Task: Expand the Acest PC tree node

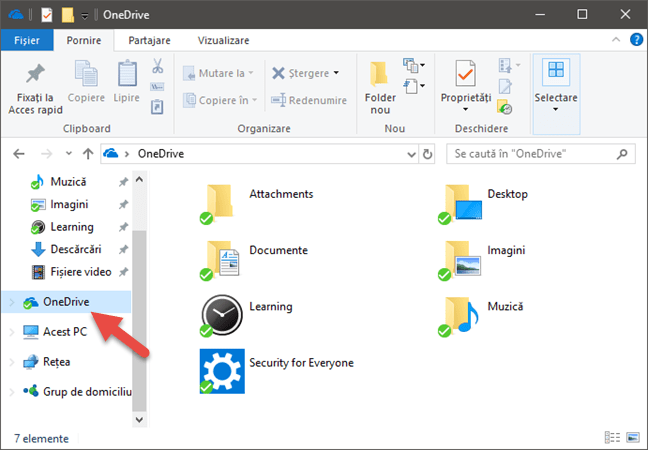Action: point(12,332)
